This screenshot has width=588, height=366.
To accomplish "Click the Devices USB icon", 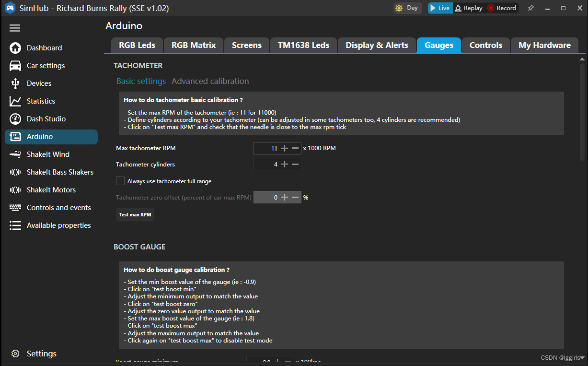I will (x=15, y=83).
